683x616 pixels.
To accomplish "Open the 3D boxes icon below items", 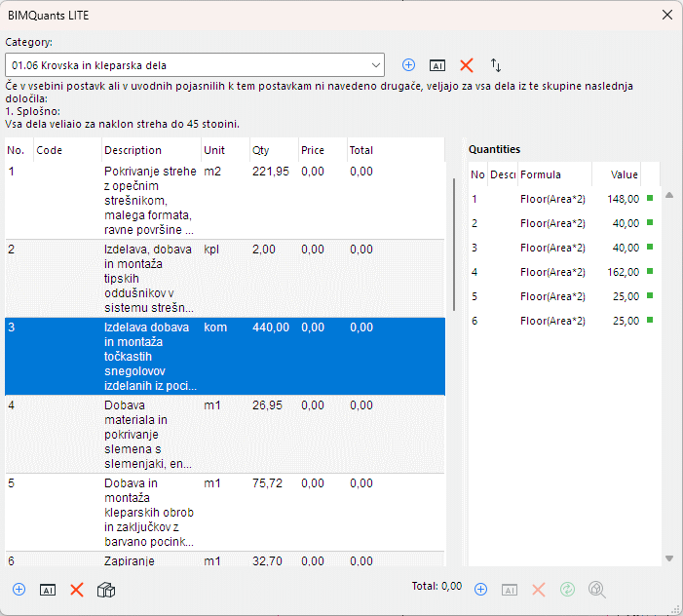I will tap(106, 590).
